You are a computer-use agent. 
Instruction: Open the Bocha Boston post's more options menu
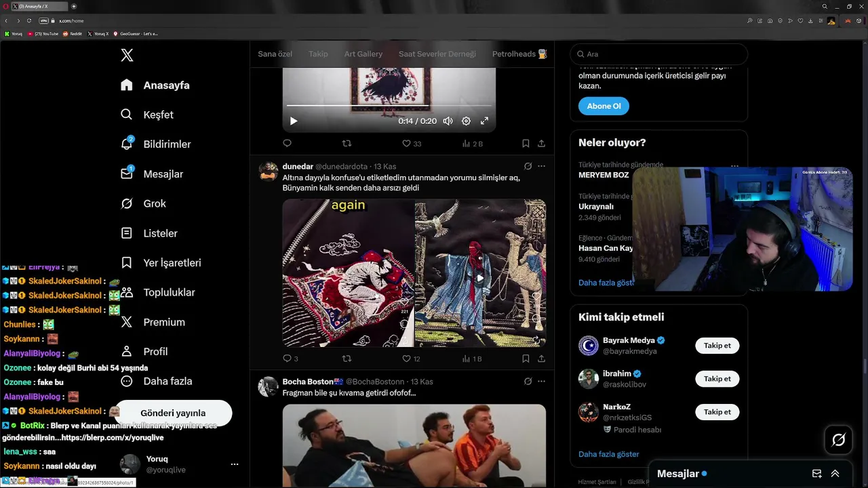point(541,382)
